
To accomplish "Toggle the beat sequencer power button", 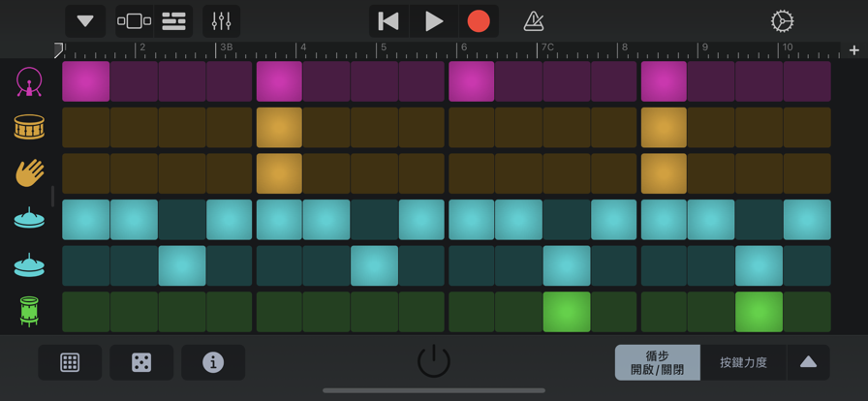I will click(433, 361).
